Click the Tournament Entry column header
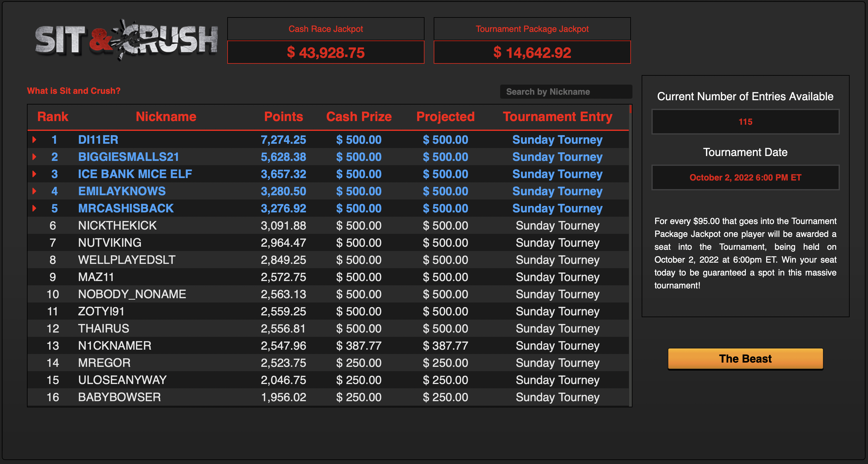868x464 pixels. click(558, 117)
